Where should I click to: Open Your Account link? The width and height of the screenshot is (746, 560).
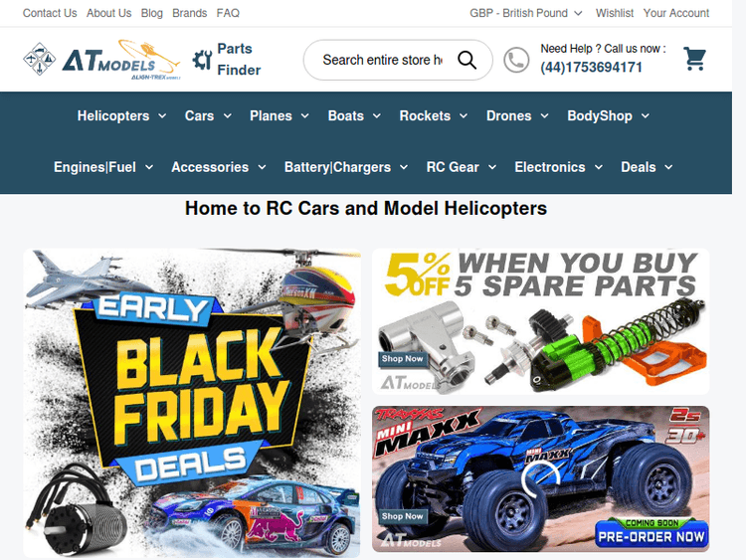pyautogui.click(x=676, y=13)
